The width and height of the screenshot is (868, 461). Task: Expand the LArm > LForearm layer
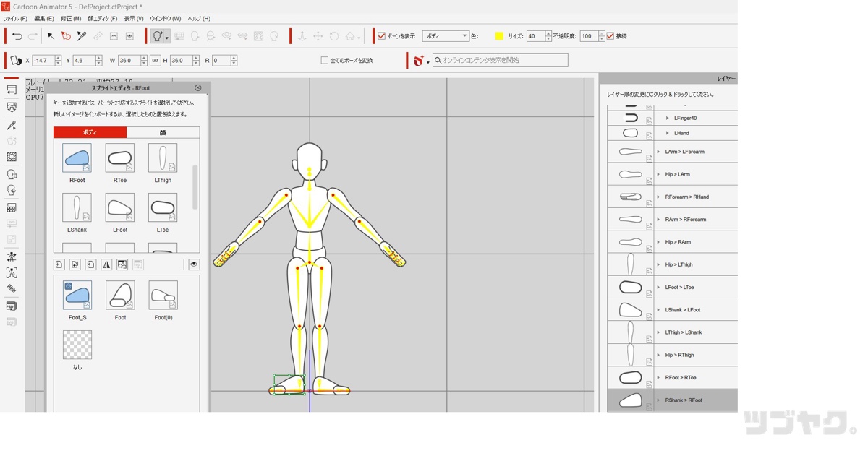pyautogui.click(x=658, y=152)
